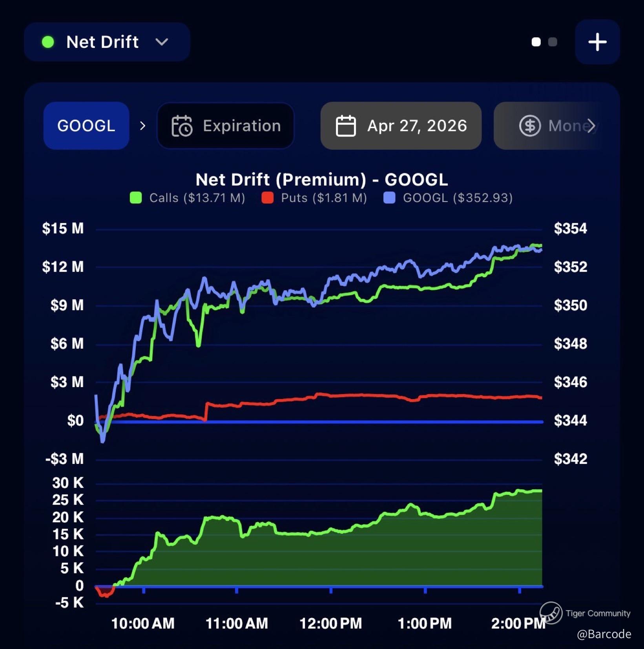Select the 10:00 AM time axis label
Viewport: 644px width, 649px height.
[x=143, y=623]
